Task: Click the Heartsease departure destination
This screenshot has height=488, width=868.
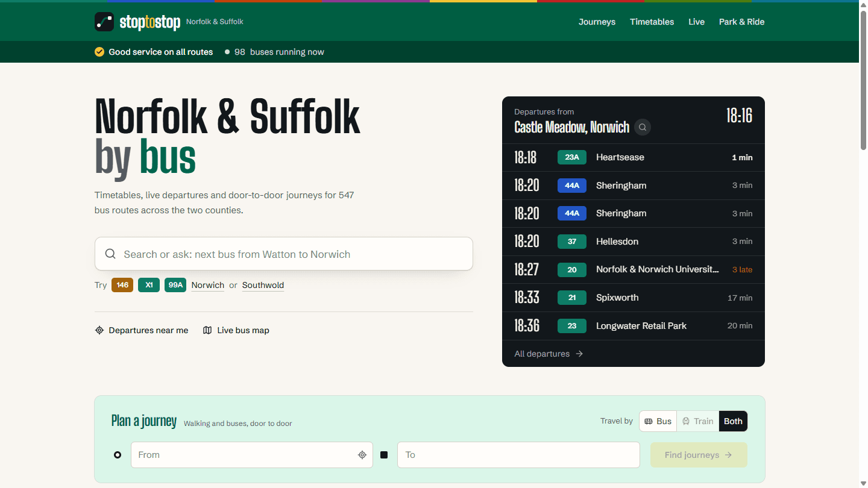Action: tap(620, 157)
